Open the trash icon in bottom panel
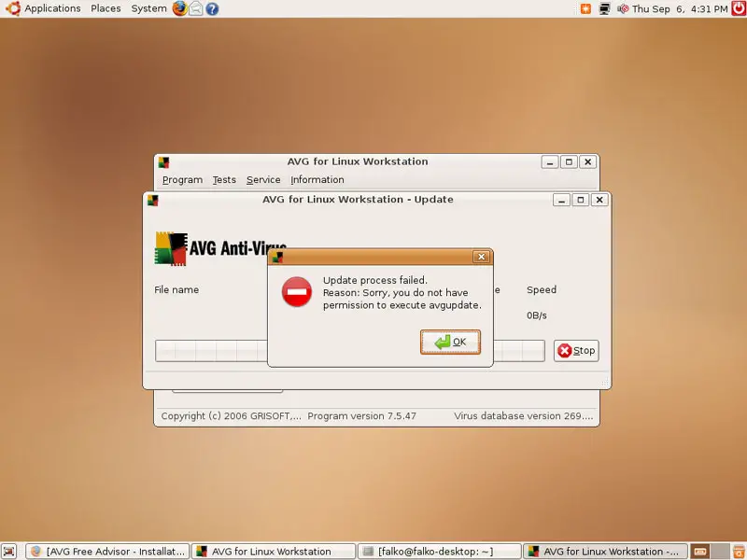 [739, 552]
